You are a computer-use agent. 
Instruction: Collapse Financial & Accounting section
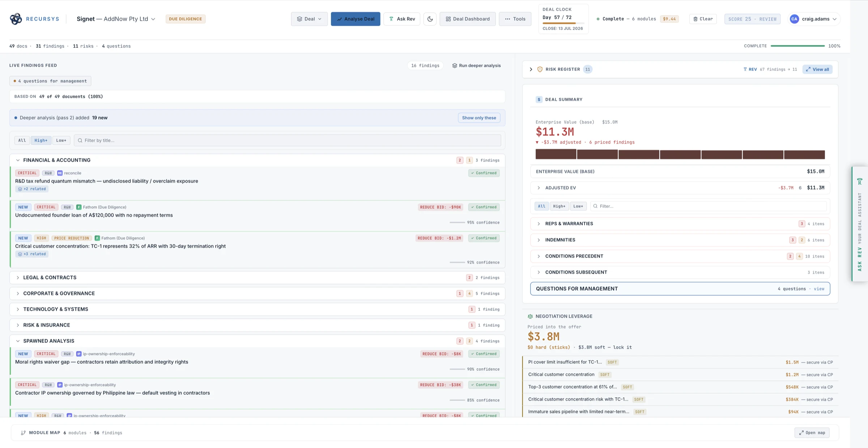[x=18, y=160]
